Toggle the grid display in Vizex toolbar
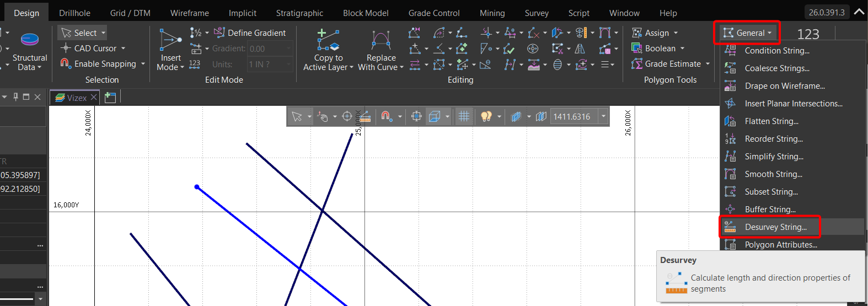Viewport: 868px width, 306px height. click(464, 116)
